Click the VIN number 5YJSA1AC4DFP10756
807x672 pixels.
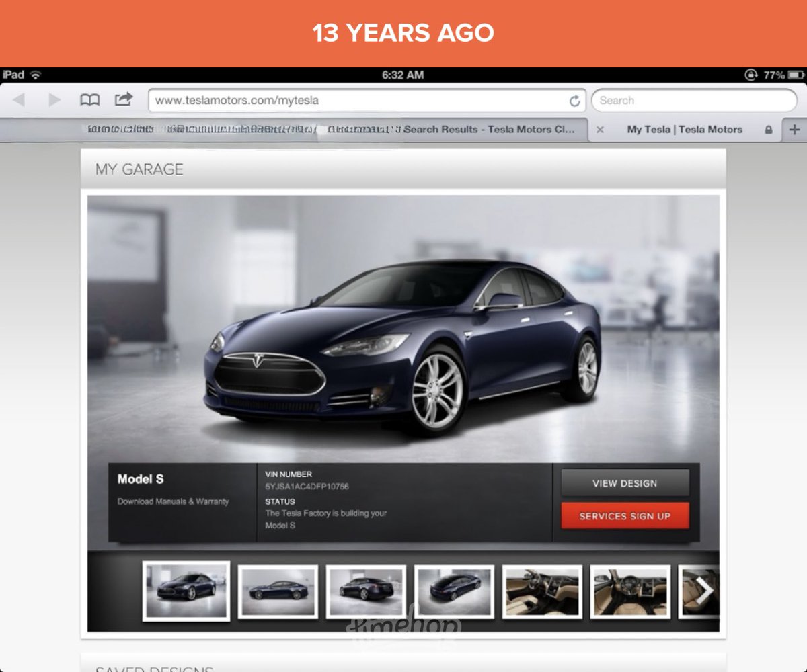pyautogui.click(x=307, y=487)
